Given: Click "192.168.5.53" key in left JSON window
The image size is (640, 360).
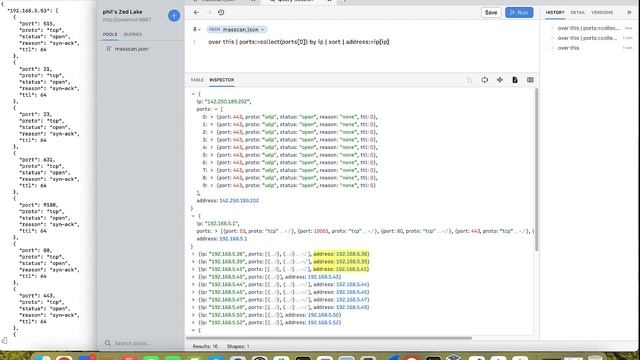Looking at the screenshot, I should tap(30, 11).
